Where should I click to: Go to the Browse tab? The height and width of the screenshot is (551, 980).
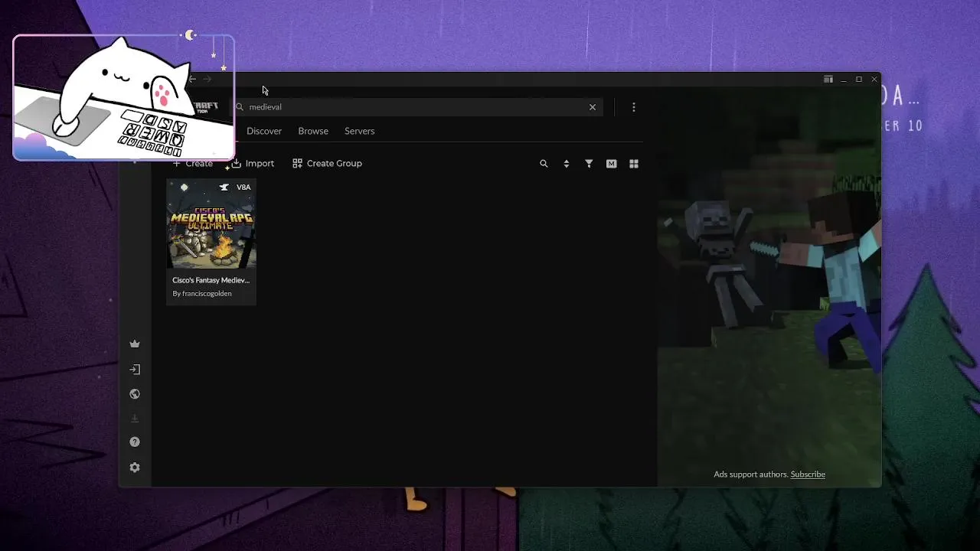click(313, 131)
